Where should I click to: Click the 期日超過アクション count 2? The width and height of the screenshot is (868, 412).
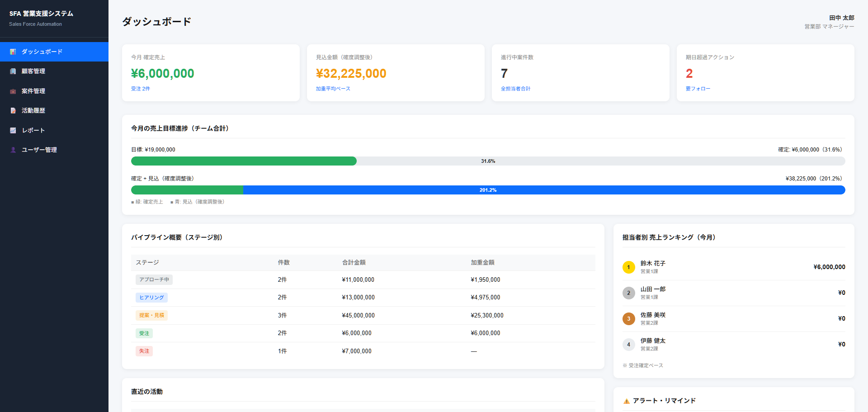[689, 73]
